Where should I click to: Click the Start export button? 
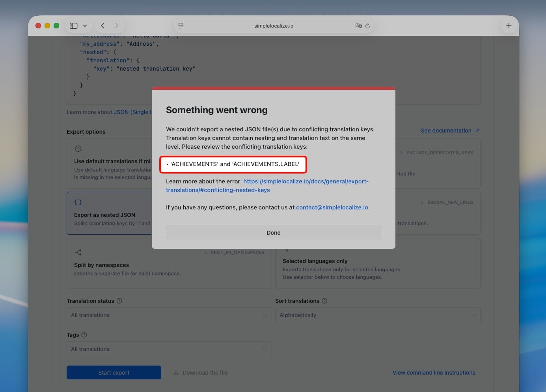(x=114, y=373)
